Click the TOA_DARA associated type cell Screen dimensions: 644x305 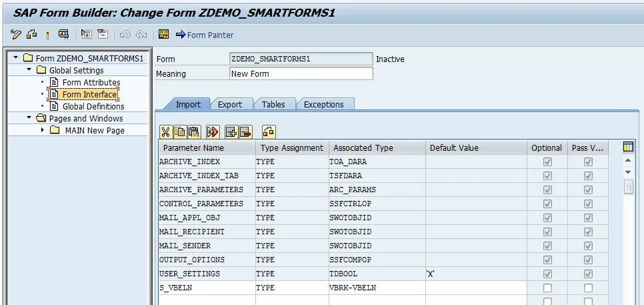377,162
